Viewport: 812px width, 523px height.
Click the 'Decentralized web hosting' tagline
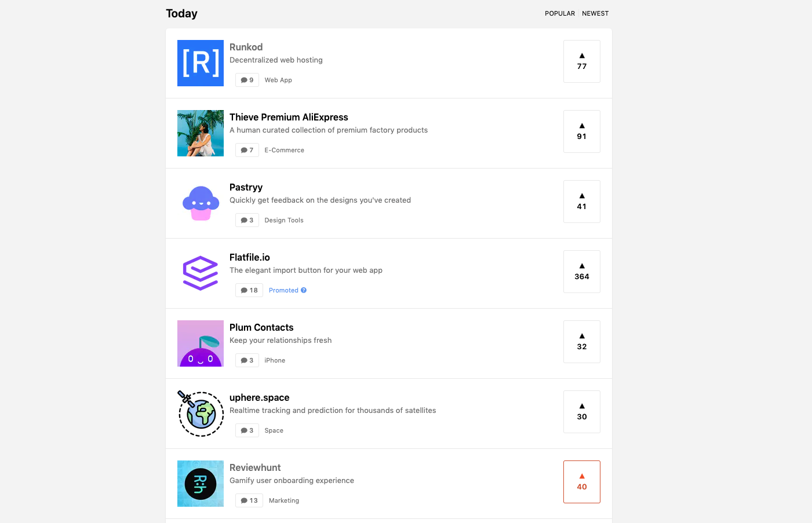pos(276,60)
